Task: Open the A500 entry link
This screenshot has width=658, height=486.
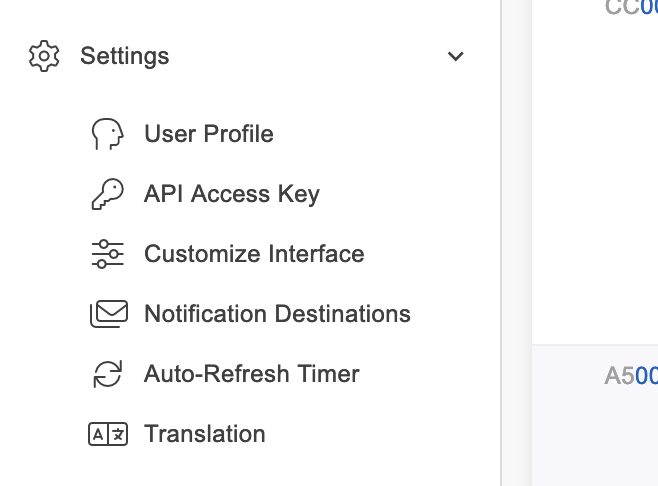Action: tap(632, 376)
